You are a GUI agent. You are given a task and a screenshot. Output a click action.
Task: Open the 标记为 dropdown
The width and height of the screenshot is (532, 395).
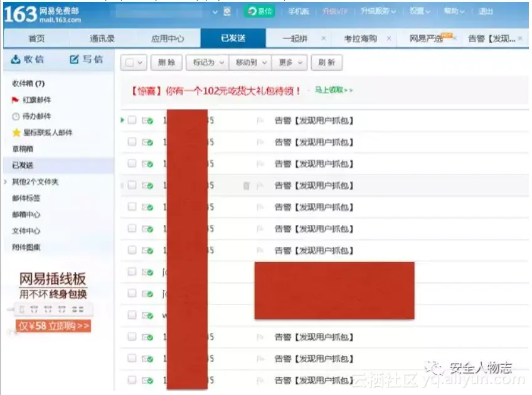pos(208,63)
